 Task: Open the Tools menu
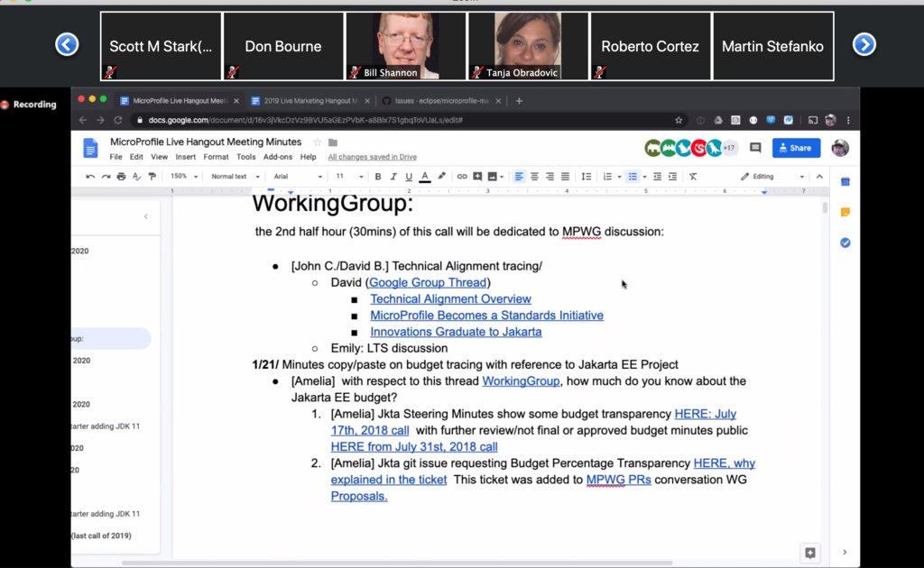coord(245,157)
